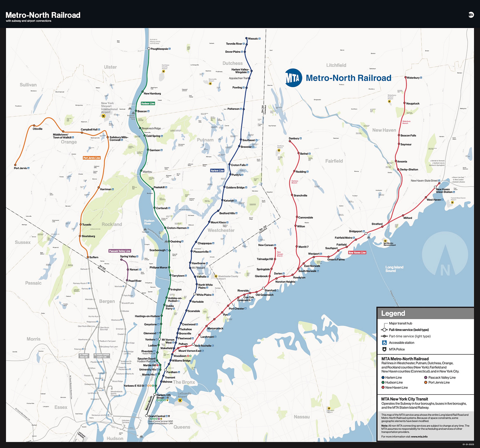The width and height of the screenshot is (480, 448).
Task: Click the Poughkeepsie station marker
Action: click(x=149, y=48)
